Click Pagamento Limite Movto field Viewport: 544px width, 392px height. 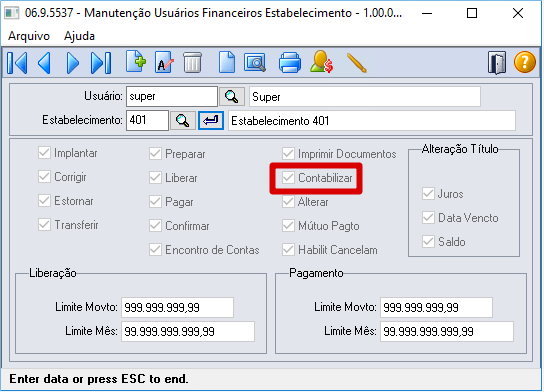pyautogui.click(x=436, y=307)
